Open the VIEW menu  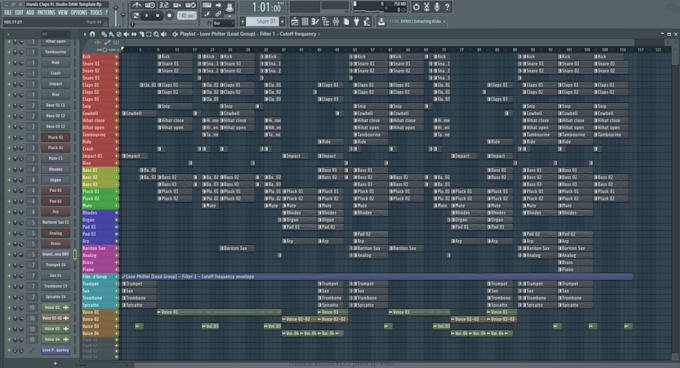pos(63,13)
